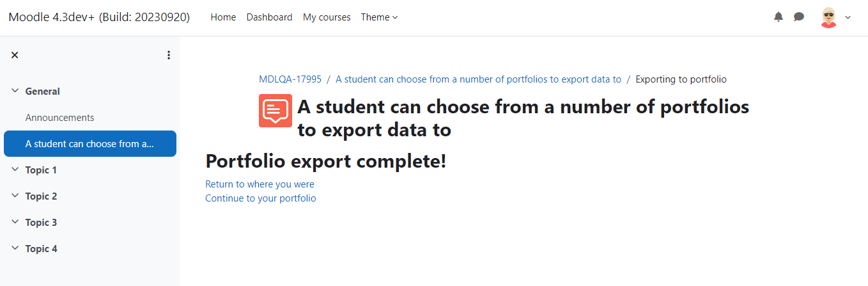Go to the Home menu item
This screenshot has width=868, height=286.
tap(223, 17)
